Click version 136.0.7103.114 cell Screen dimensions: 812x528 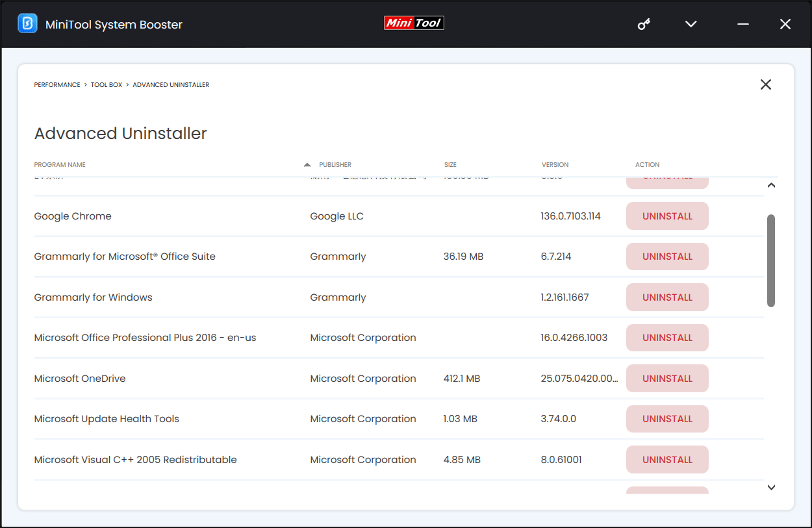point(570,216)
